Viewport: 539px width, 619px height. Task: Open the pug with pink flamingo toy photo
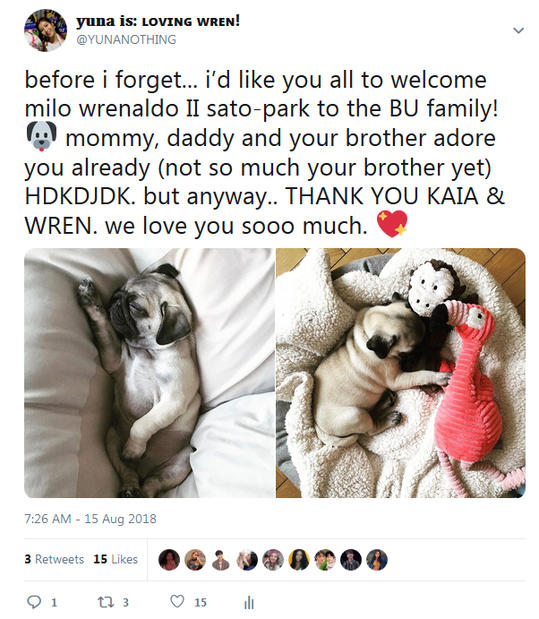pyautogui.click(x=400, y=373)
